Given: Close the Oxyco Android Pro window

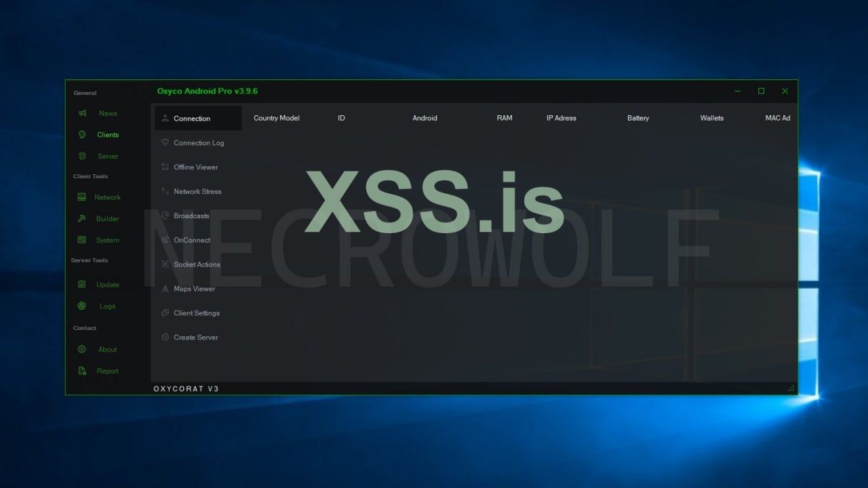Looking at the screenshot, I should (x=785, y=91).
